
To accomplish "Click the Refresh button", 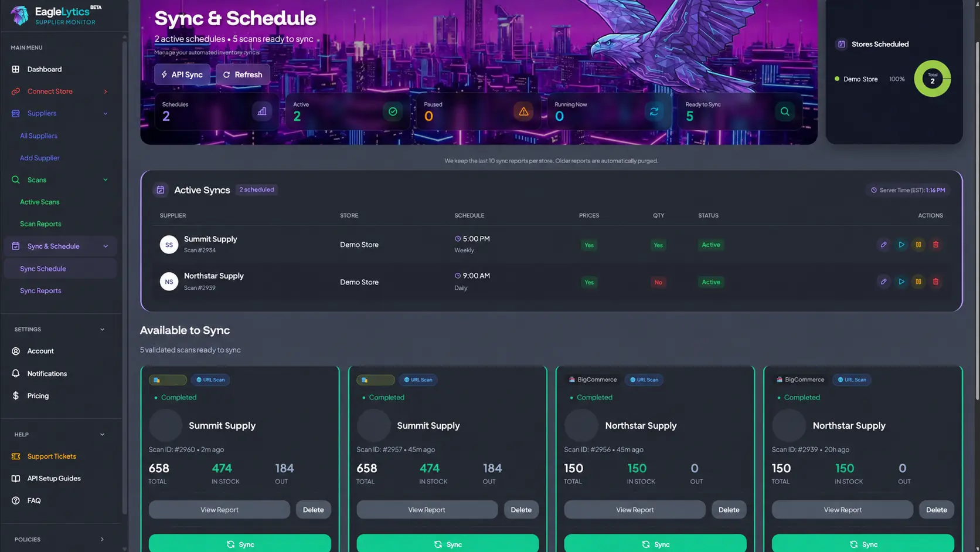I will pyautogui.click(x=243, y=74).
